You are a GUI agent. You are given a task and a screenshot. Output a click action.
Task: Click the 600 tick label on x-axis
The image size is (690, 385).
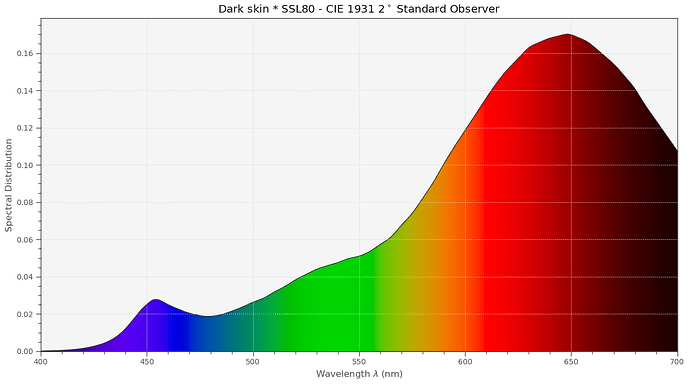pos(465,362)
